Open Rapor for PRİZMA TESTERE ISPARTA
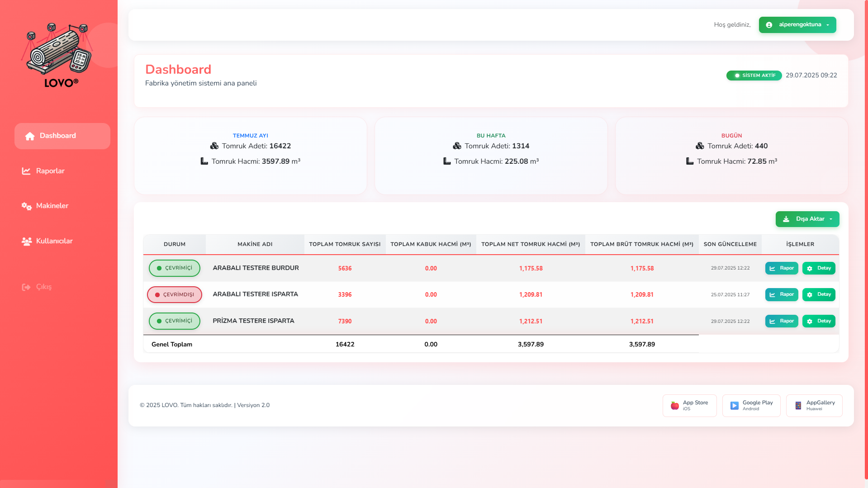The image size is (868, 488). click(x=781, y=321)
